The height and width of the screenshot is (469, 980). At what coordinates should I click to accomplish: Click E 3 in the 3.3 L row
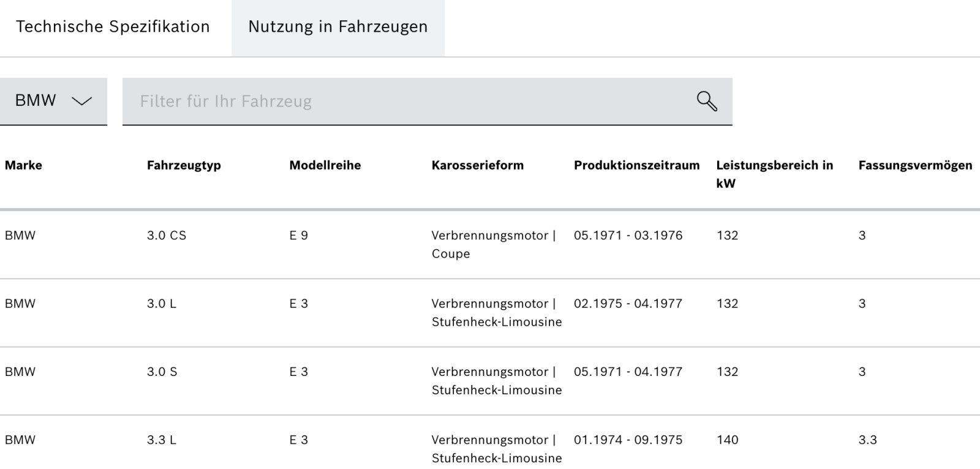coord(299,440)
